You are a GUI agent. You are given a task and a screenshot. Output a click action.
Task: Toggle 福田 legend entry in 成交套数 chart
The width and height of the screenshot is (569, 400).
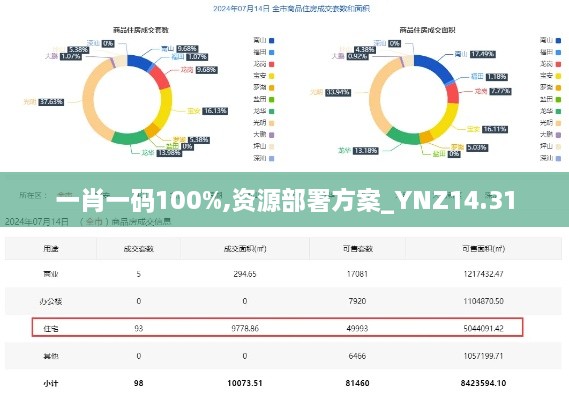pos(264,52)
